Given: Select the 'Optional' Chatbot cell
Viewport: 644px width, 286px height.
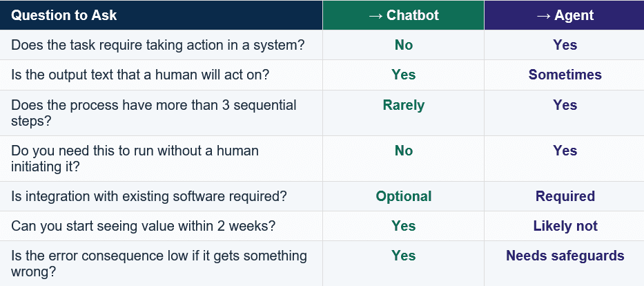Looking at the screenshot, I should (403, 196).
